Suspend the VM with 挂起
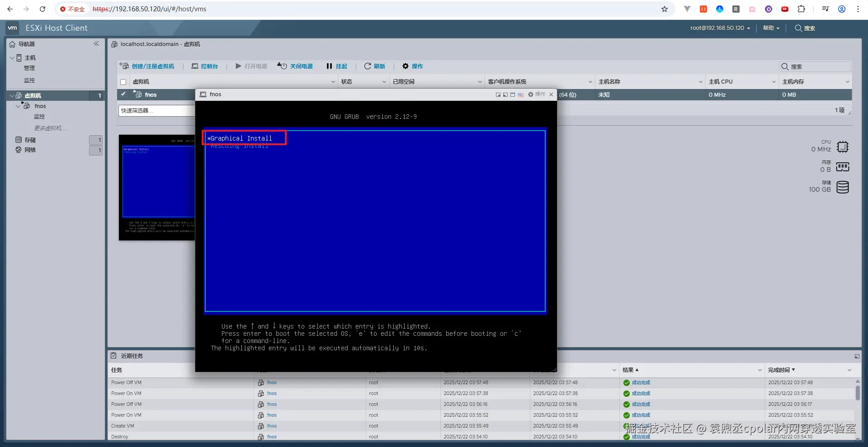This screenshot has width=868, height=447. pos(337,66)
